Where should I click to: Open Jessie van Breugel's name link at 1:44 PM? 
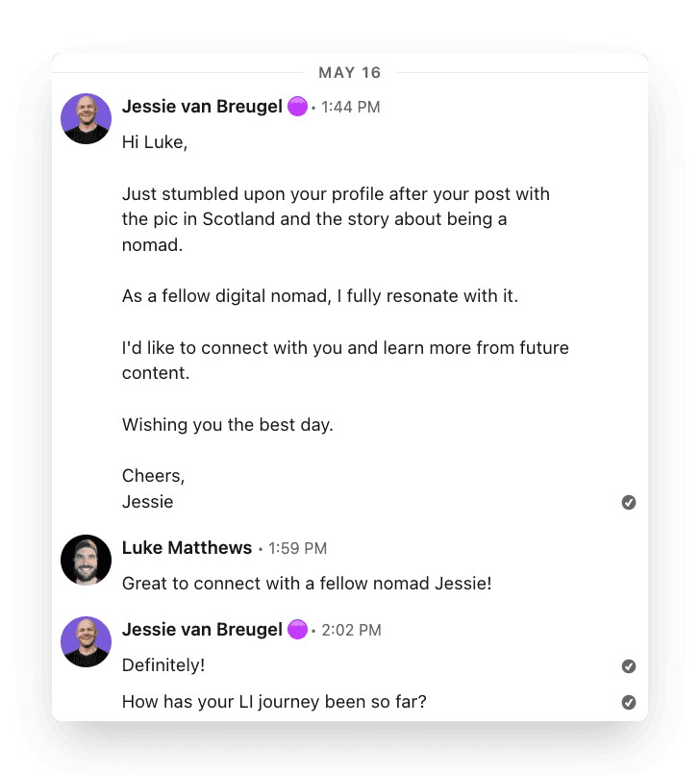pos(202,107)
